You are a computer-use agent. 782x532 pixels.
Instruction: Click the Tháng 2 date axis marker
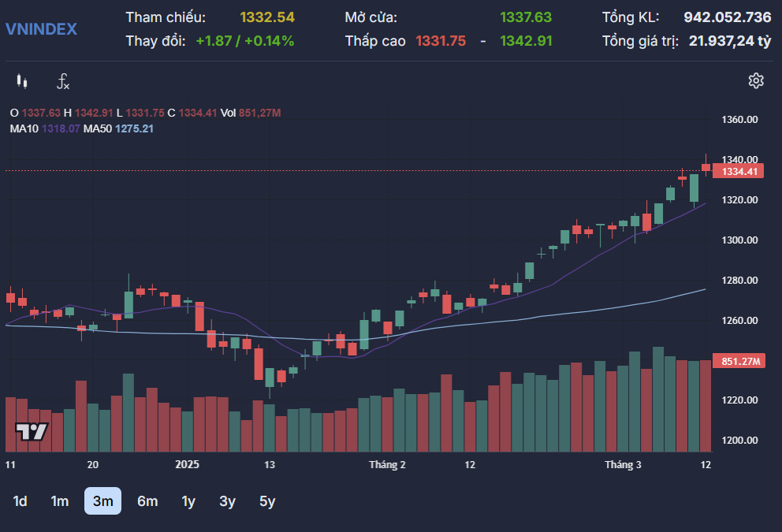(x=387, y=465)
